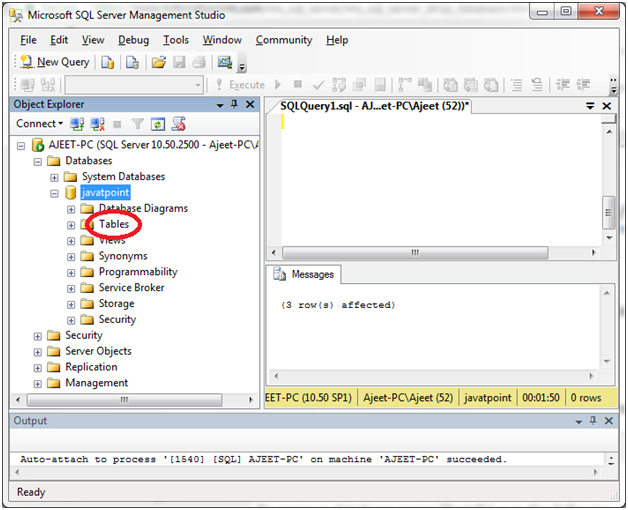
Task: Collapse the javatpoint database node
Action: pos(54,194)
